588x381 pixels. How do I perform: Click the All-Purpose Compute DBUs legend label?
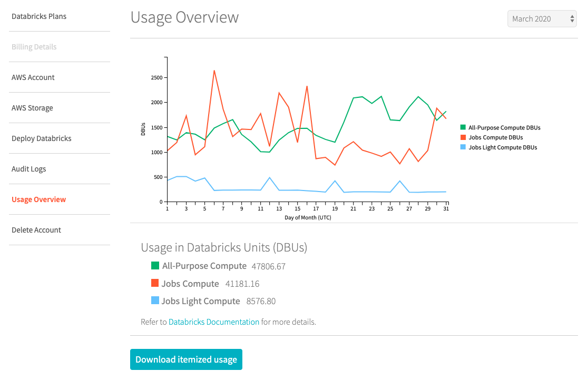pyautogui.click(x=504, y=127)
